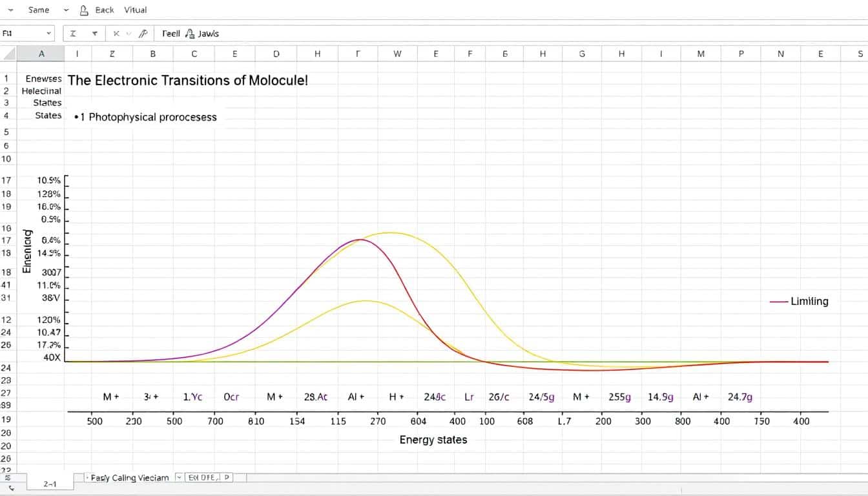This screenshot has width=868, height=496.
Task: Click the formula bar text Feell Jawls
Action: 191,34
